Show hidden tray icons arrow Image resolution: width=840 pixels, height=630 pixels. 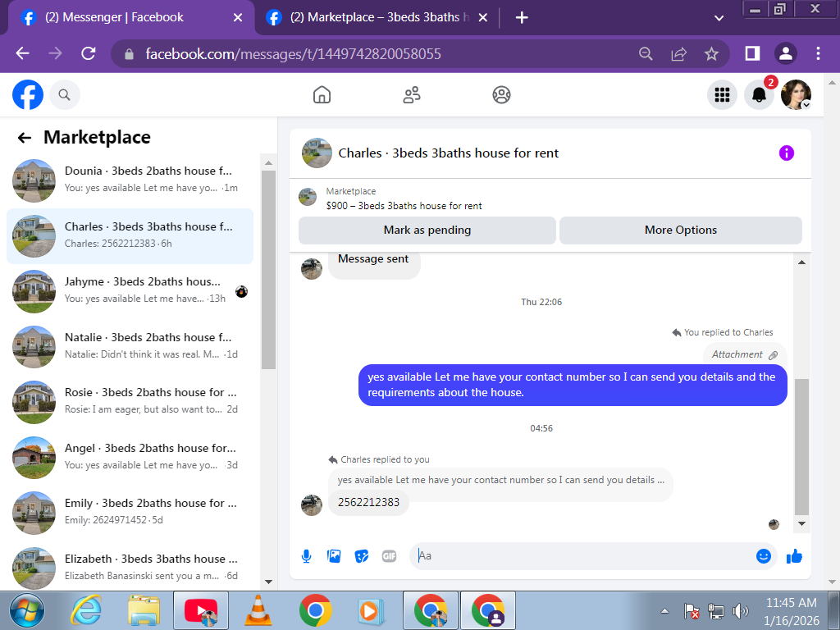[x=664, y=611]
